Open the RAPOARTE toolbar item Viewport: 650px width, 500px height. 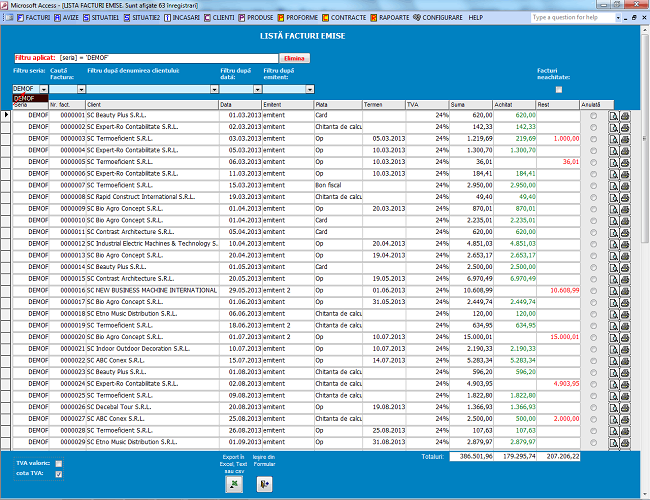click(390, 18)
